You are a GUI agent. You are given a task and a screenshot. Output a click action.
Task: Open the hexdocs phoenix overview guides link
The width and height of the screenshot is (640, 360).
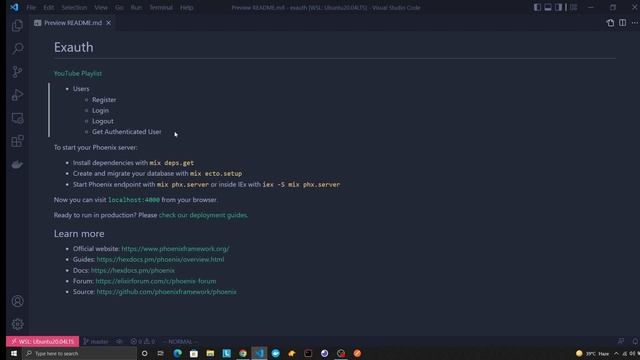[x=160, y=260]
